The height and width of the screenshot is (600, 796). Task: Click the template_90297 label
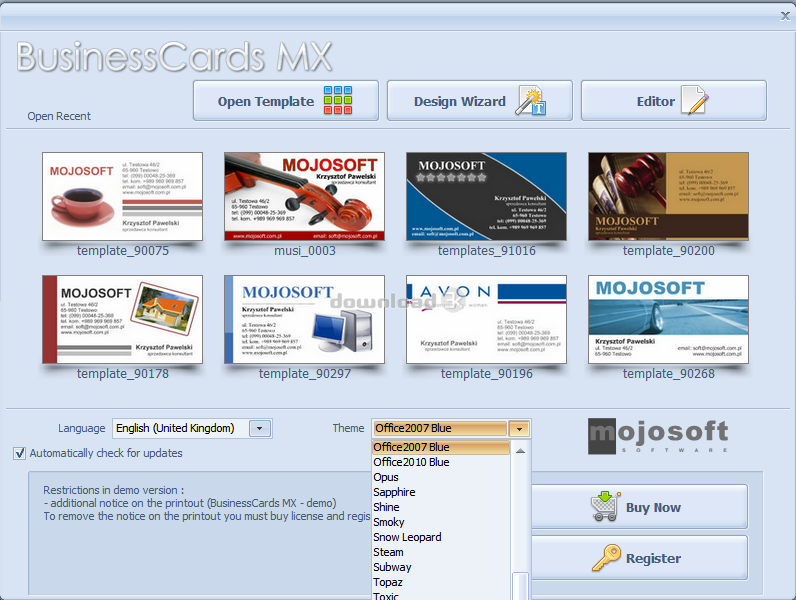point(305,374)
